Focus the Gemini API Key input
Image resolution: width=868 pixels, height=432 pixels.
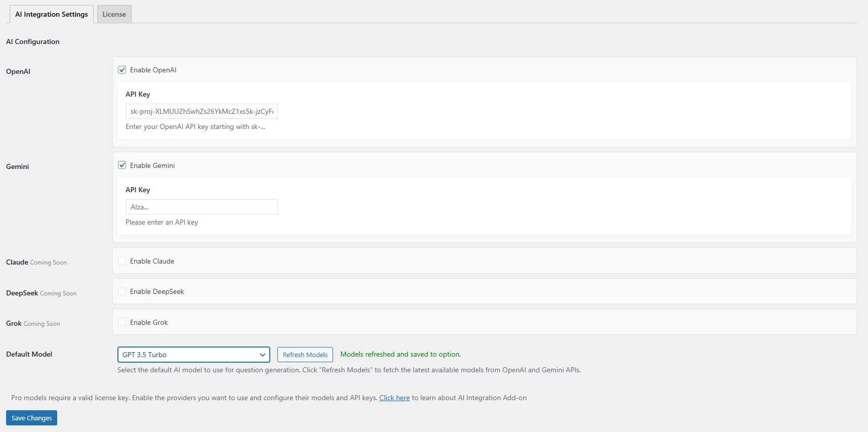click(201, 207)
